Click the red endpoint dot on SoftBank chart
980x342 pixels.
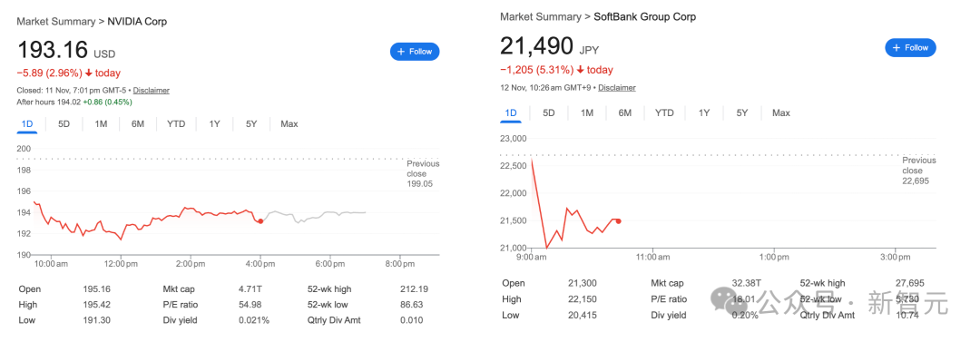[x=619, y=220]
